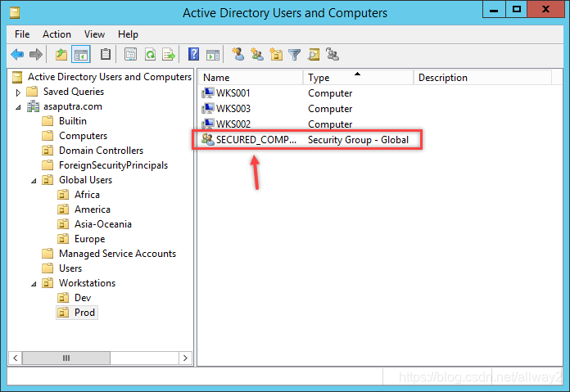Image resolution: width=570 pixels, height=392 pixels.
Task: Click the SECURED_COMP group icon
Action: point(207,139)
